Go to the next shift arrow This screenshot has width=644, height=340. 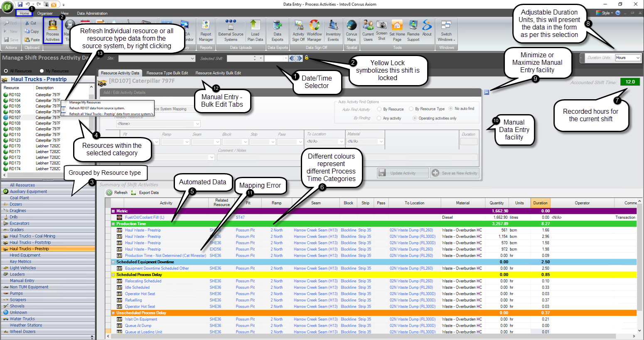point(298,58)
